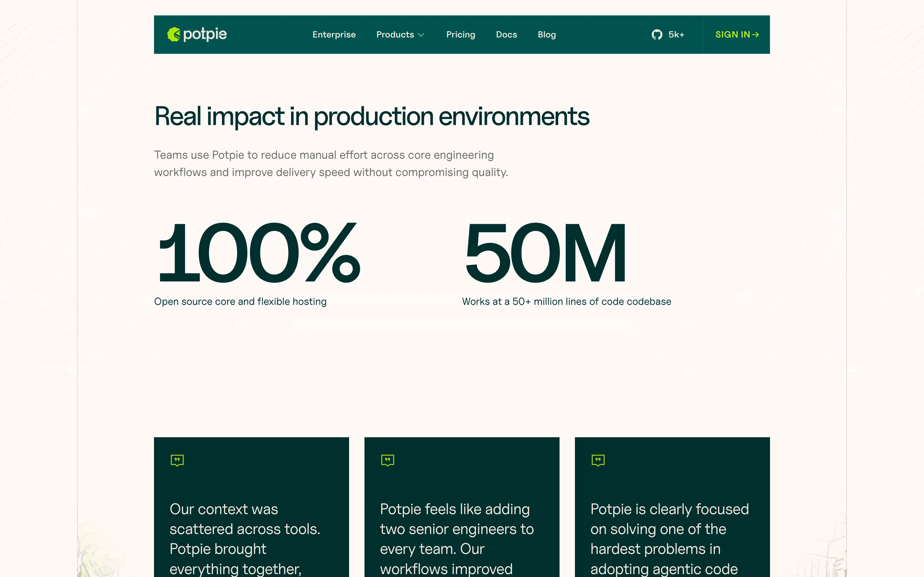Click quote icon on second testimonial card
Screen dimensions: 924x577
(x=388, y=460)
